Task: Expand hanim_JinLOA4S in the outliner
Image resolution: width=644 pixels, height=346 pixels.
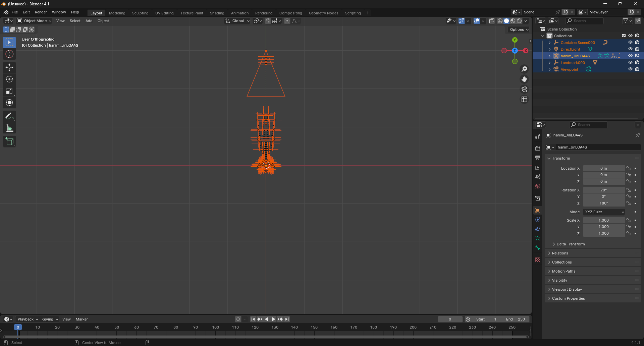Action: pyautogui.click(x=549, y=56)
